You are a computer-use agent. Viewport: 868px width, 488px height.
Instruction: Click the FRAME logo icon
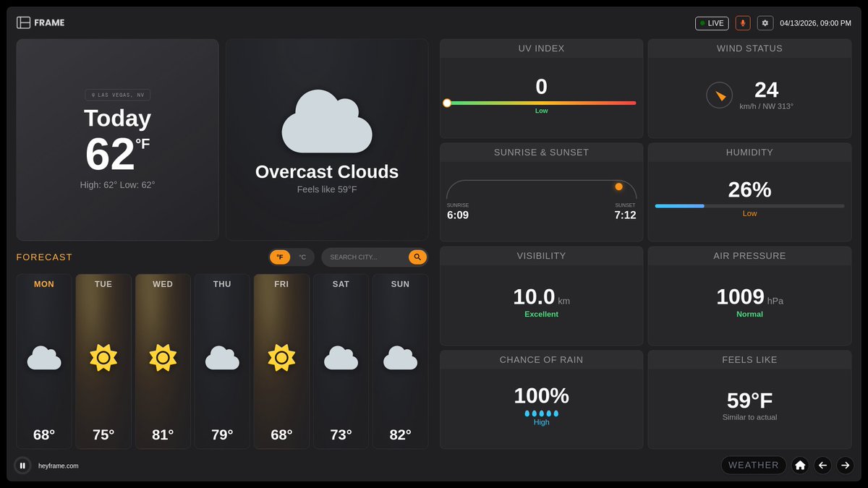click(x=24, y=22)
